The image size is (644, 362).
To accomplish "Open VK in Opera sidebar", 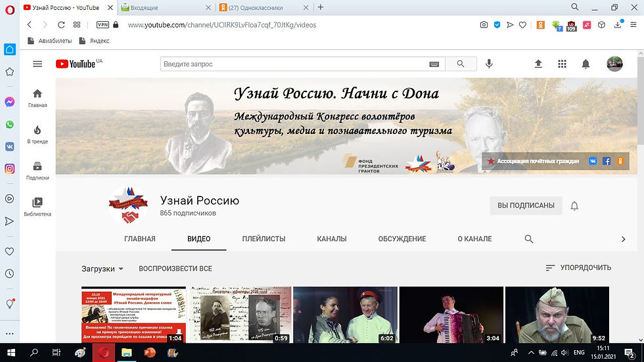I will click(x=9, y=147).
